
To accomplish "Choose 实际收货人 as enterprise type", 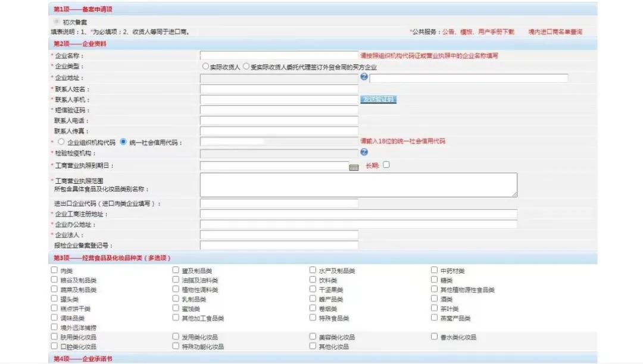I will tap(204, 67).
